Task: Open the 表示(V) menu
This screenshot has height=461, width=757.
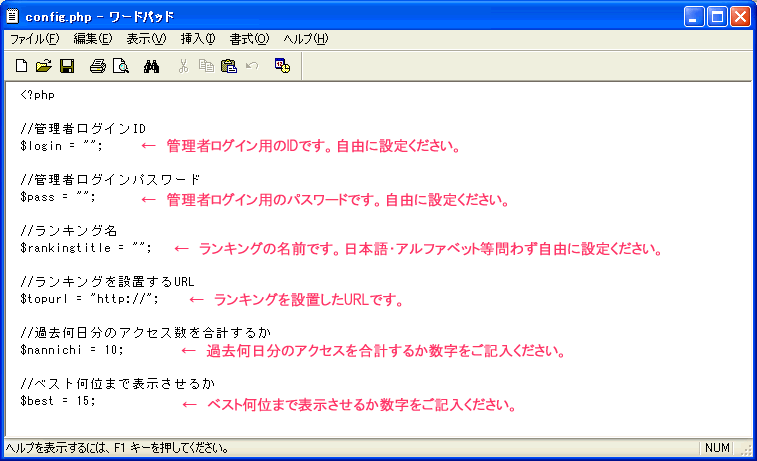Action: [x=146, y=39]
